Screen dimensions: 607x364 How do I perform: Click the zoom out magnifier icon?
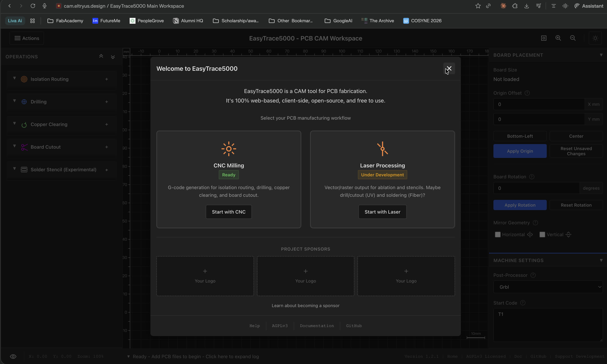coord(573,38)
